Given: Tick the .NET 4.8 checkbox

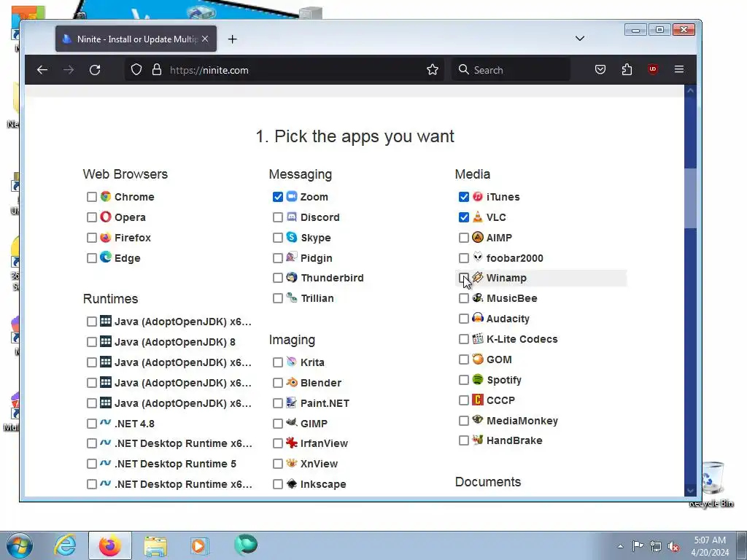Looking at the screenshot, I should pos(92,424).
